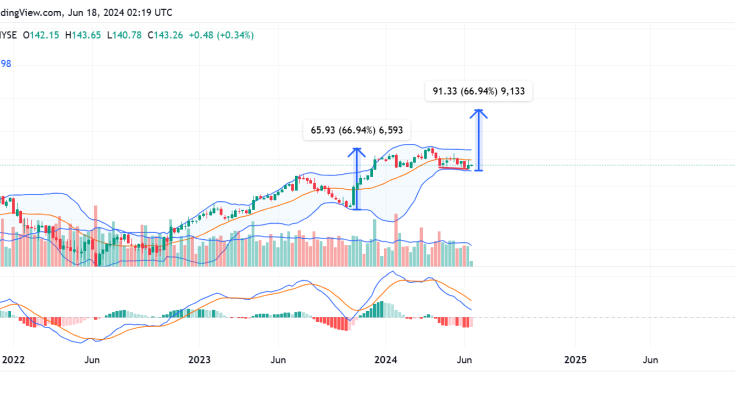This screenshot has height=400, width=735.
Task: Select the blue arrow below the 91.33 label
Action: pos(480,139)
